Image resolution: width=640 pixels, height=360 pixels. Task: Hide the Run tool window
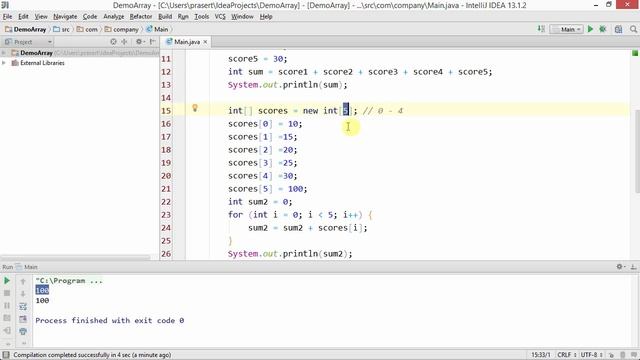coord(633,267)
